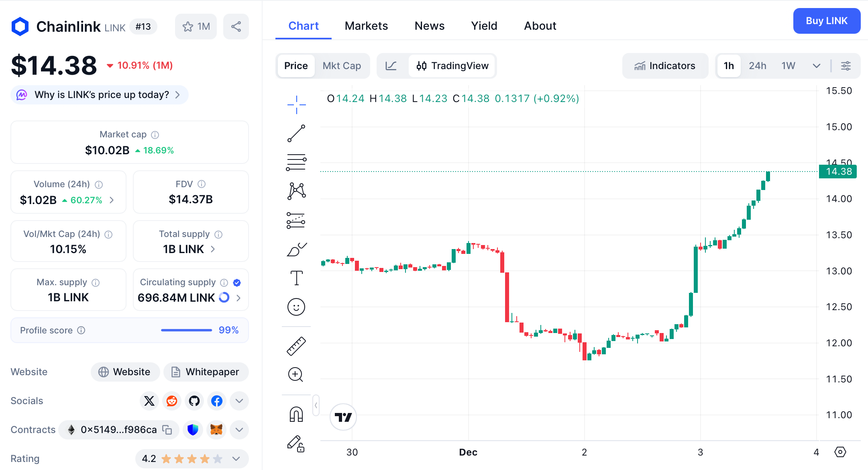Open Chainlink's GitHub via its icon

pyautogui.click(x=194, y=401)
